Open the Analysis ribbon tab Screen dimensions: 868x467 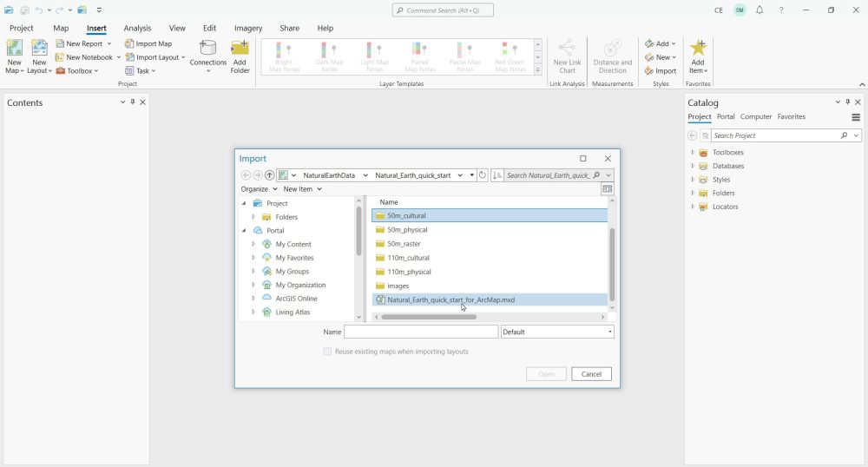(137, 29)
